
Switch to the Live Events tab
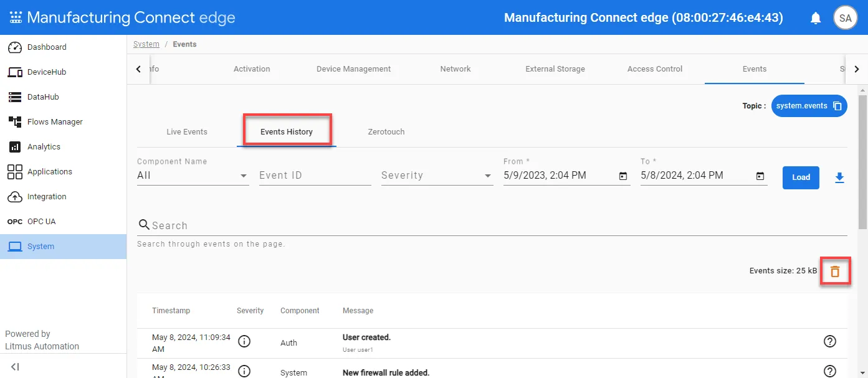click(x=187, y=132)
